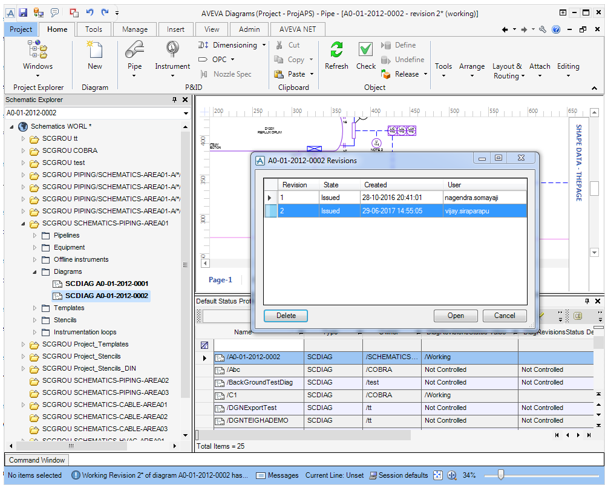Image resolution: width=609 pixels, height=487 pixels.
Task: Create a New diagram
Action: point(95,55)
